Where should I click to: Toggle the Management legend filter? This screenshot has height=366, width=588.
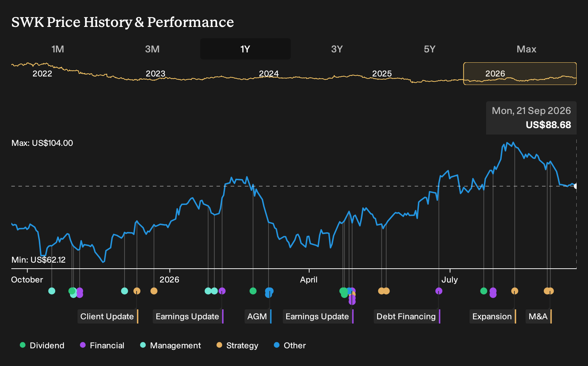(171, 345)
